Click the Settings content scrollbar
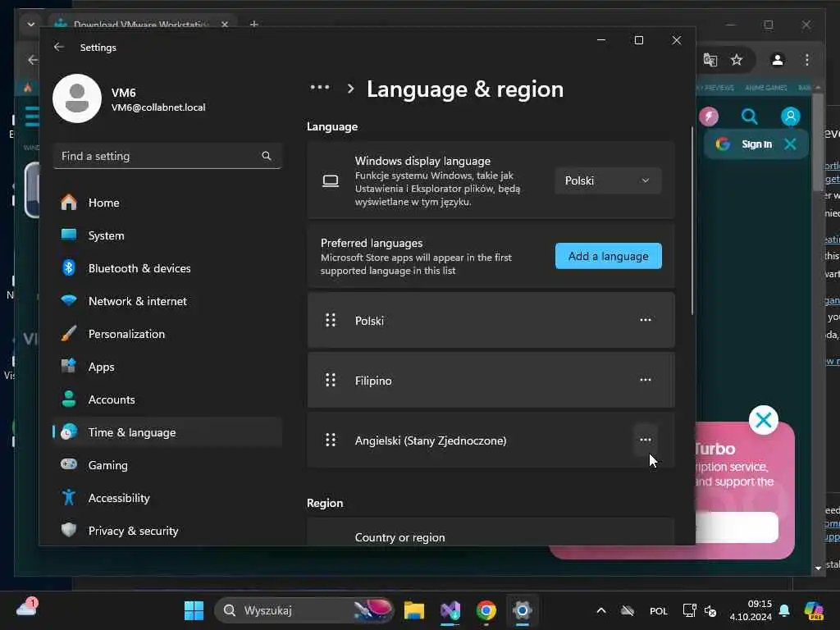The width and height of the screenshot is (840, 630). click(x=692, y=221)
